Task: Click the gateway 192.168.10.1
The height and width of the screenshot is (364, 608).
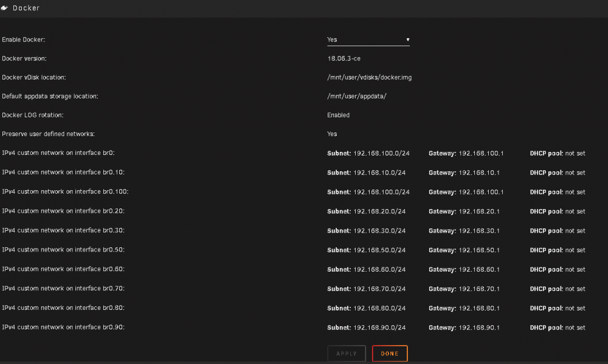Action: (479, 173)
